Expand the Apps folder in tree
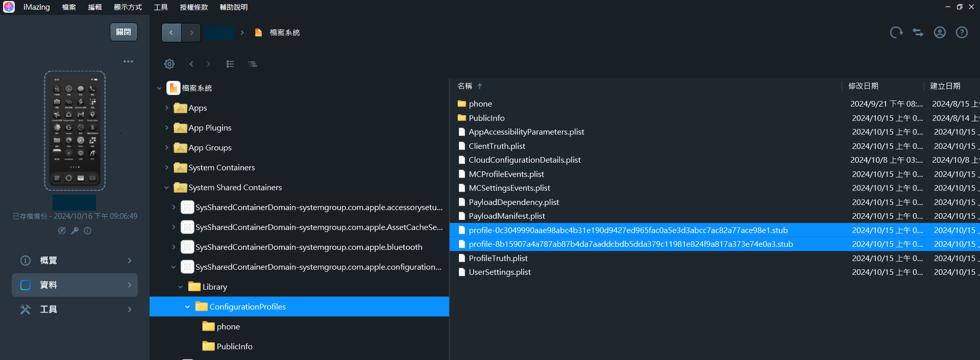Image resolution: width=980 pixels, height=360 pixels. [x=167, y=108]
